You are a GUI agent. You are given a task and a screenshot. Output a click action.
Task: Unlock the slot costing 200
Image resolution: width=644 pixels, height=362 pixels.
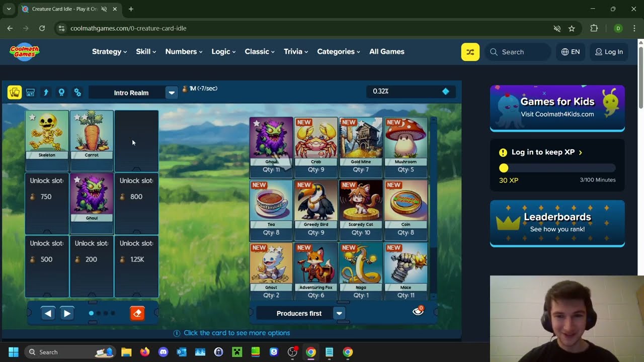point(92,266)
